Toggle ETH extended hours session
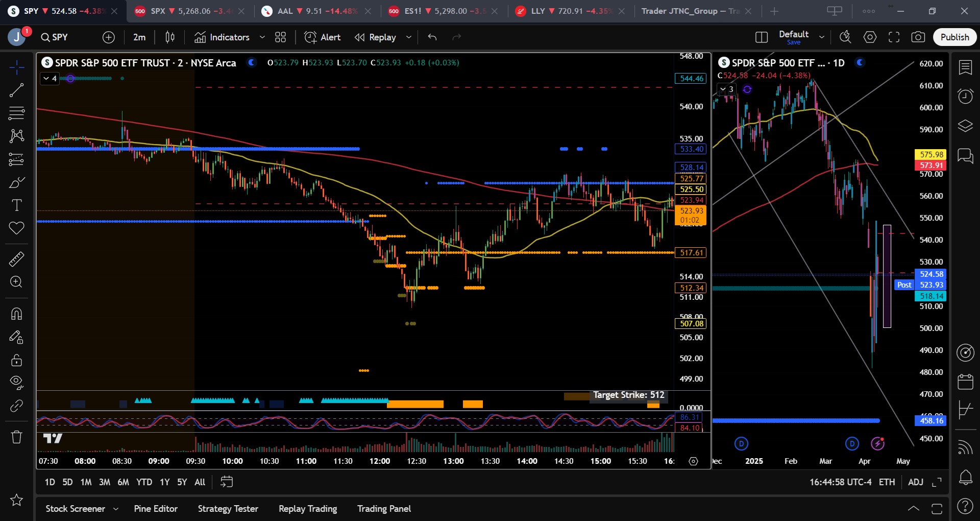This screenshot has height=521, width=980. coord(887,482)
